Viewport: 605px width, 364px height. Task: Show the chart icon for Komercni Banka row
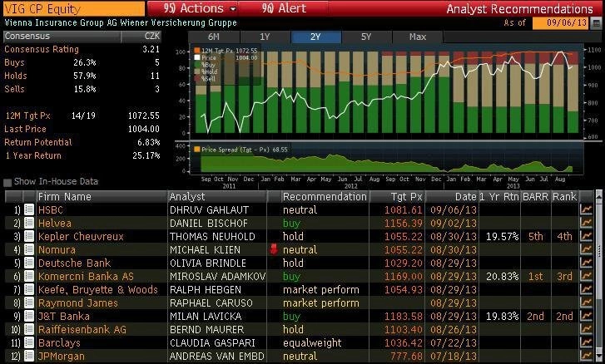point(586,276)
